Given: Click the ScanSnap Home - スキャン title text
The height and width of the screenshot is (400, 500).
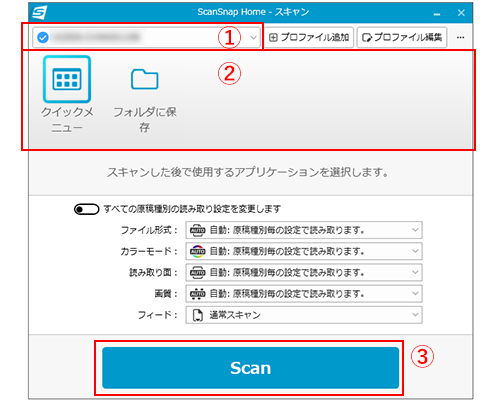Looking at the screenshot, I should click(x=253, y=12).
